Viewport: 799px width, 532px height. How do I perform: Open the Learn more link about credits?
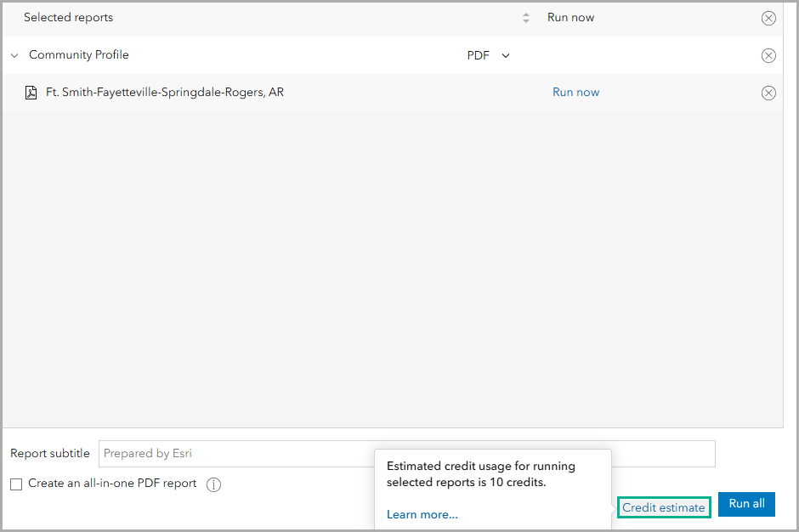(x=422, y=514)
